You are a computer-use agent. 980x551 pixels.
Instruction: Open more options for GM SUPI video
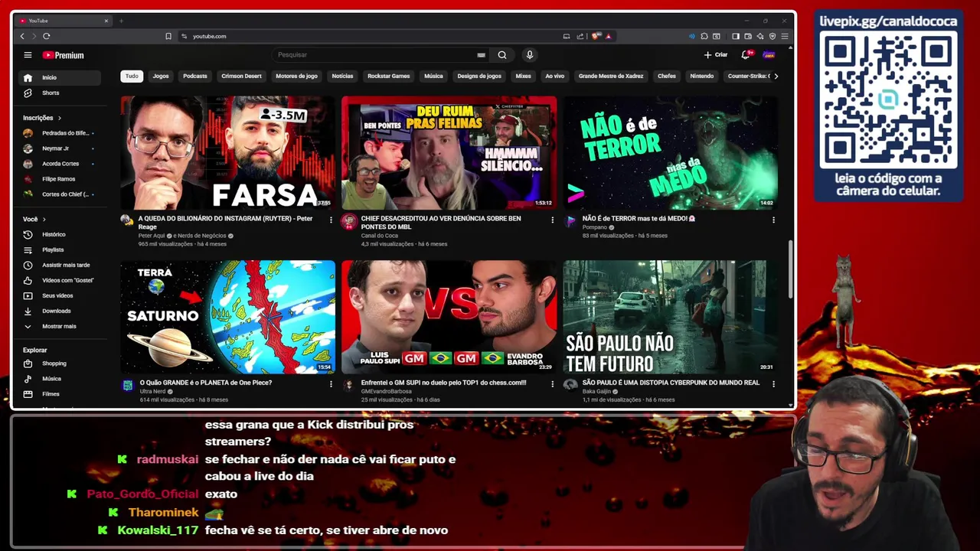552,384
